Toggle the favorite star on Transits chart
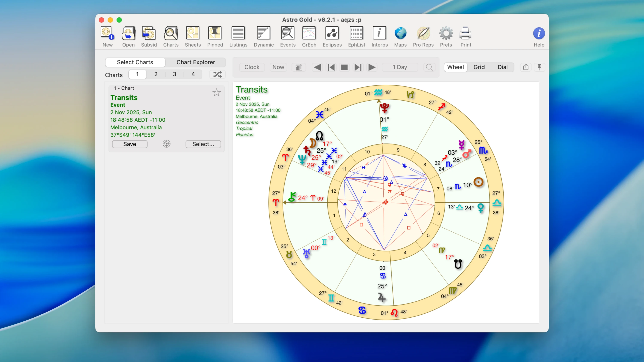Screen dimensions: 644x362 pyautogui.click(x=217, y=93)
